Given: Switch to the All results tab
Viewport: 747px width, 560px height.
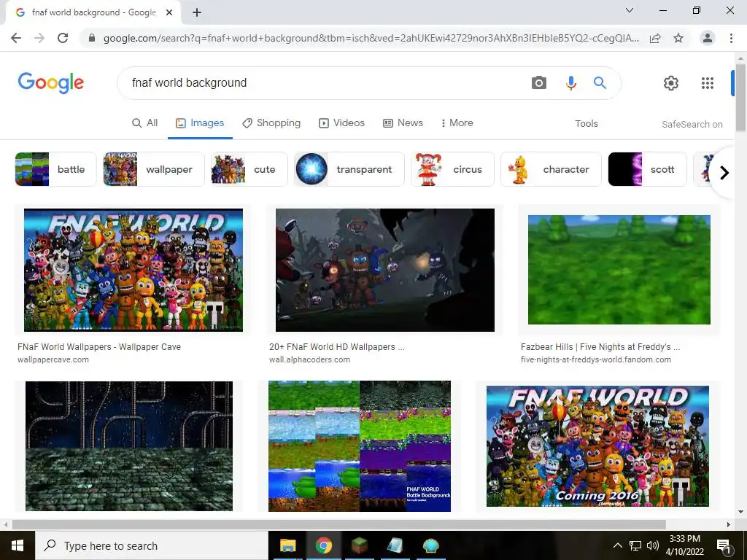Looking at the screenshot, I should [x=145, y=122].
